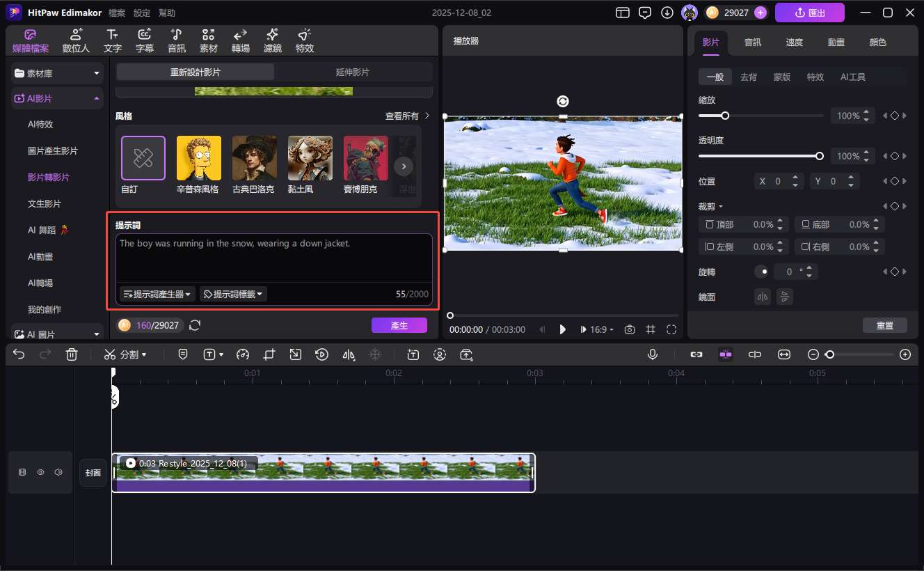Click the 透明度 opacity slider handle
This screenshot has height=571, width=924.
click(820, 156)
